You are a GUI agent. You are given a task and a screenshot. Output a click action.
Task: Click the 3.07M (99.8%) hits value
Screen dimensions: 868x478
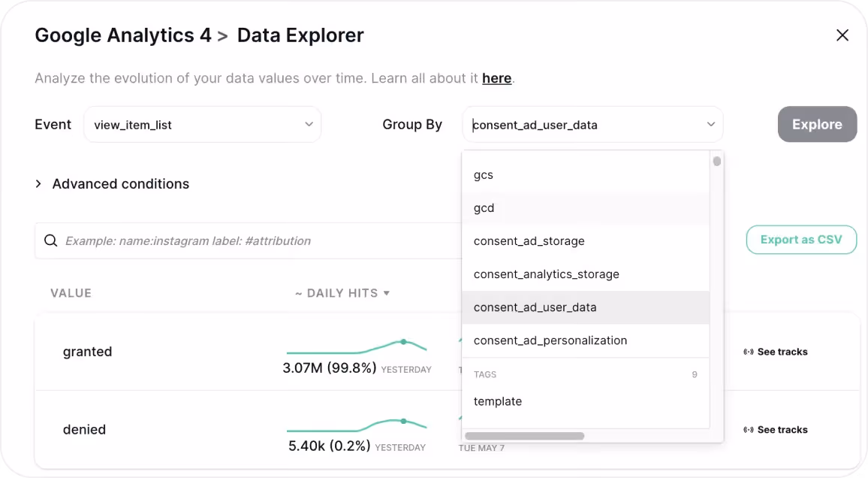330,368
